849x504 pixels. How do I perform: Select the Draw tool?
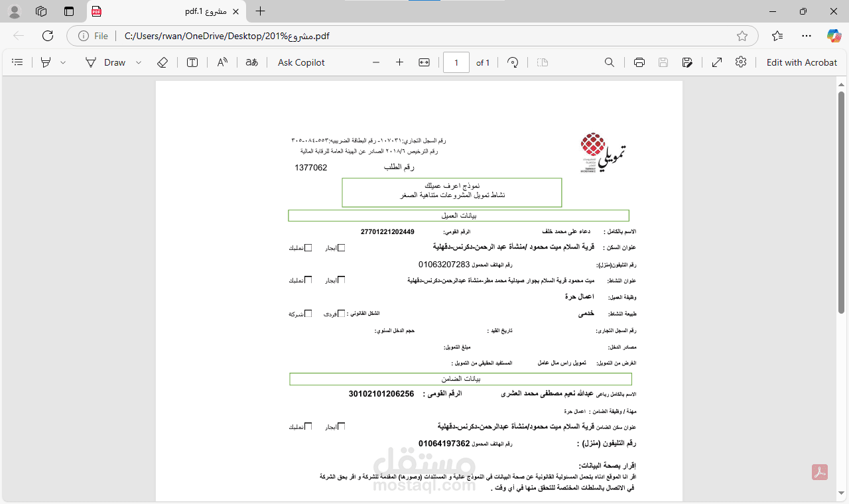click(x=106, y=62)
